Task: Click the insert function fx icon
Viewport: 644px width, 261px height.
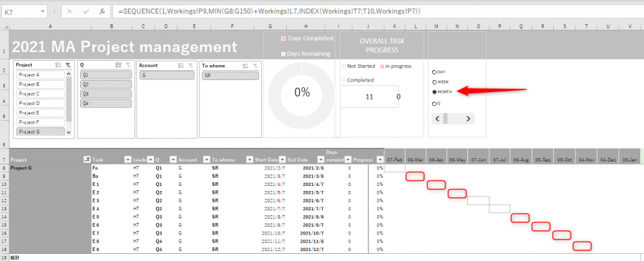Action: click(x=102, y=11)
